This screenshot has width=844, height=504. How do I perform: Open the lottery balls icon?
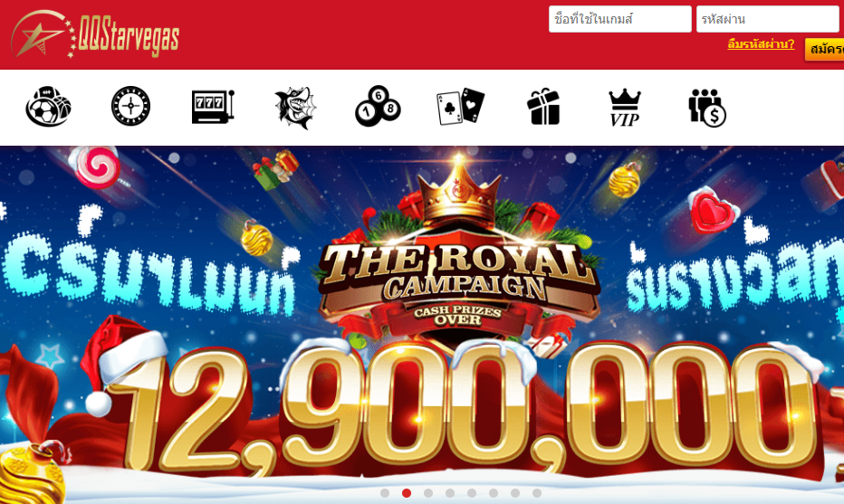tap(378, 106)
